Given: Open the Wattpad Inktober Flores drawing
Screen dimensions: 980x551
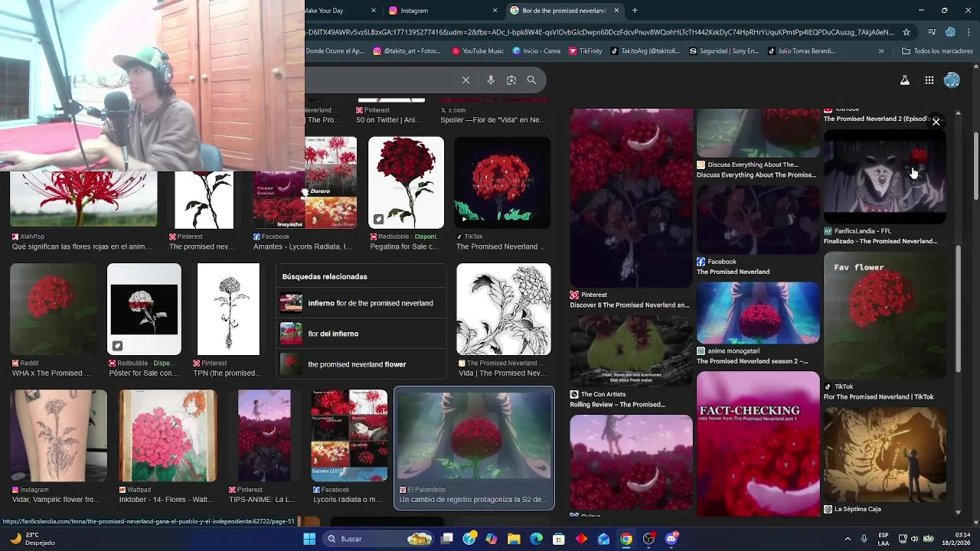Looking at the screenshot, I should 168,436.
